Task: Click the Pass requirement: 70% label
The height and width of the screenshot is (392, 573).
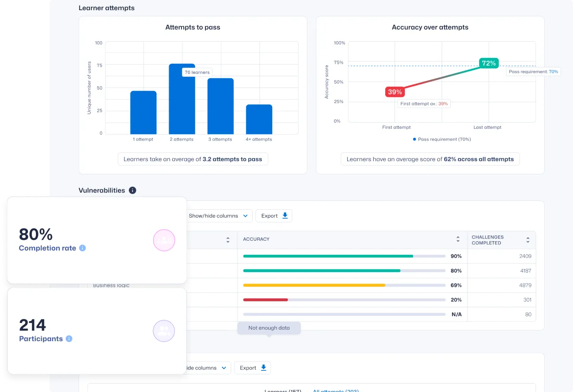Action: pos(534,71)
